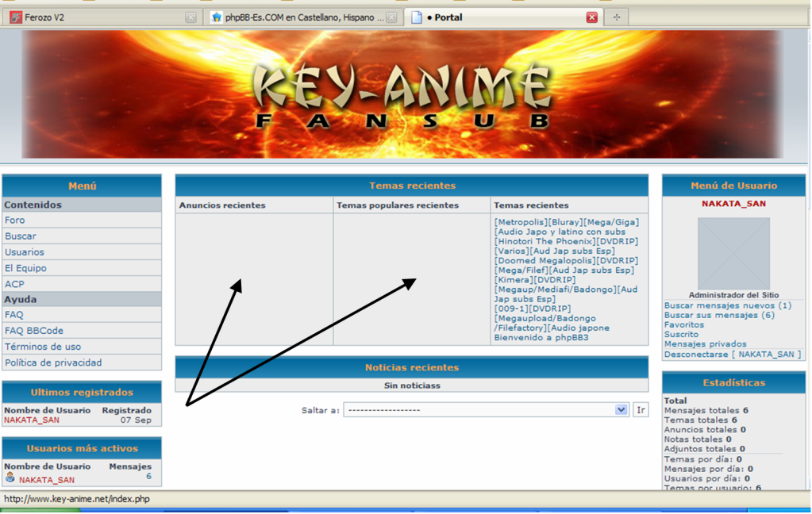
Task: Click NAKATA_SAN under Ultimos registrados
Action: tap(32, 420)
